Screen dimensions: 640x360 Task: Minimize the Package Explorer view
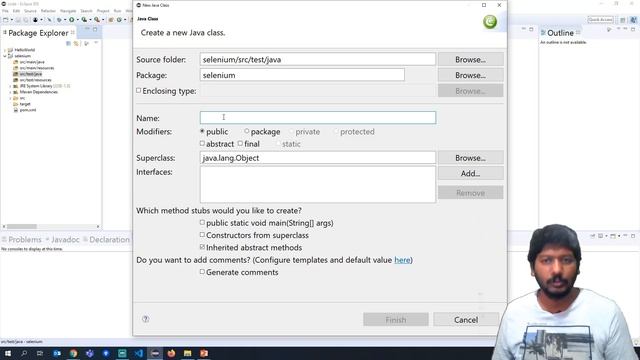point(87,29)
